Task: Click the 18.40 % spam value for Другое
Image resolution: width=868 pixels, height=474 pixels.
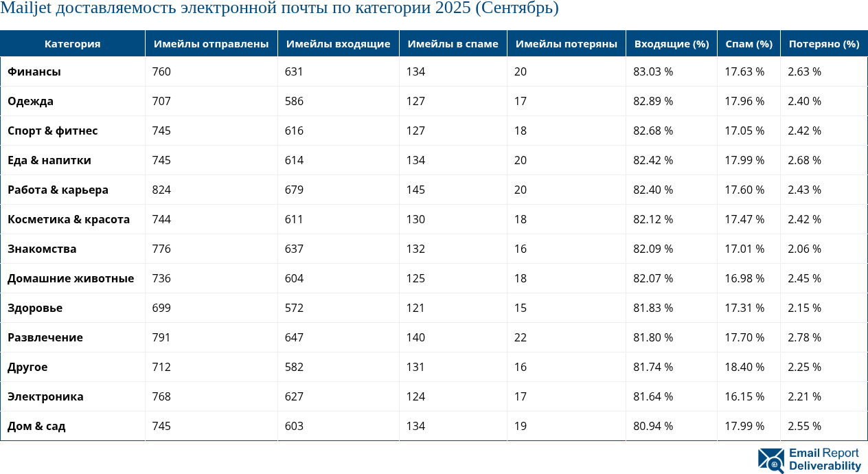Action: click(744, 367)
